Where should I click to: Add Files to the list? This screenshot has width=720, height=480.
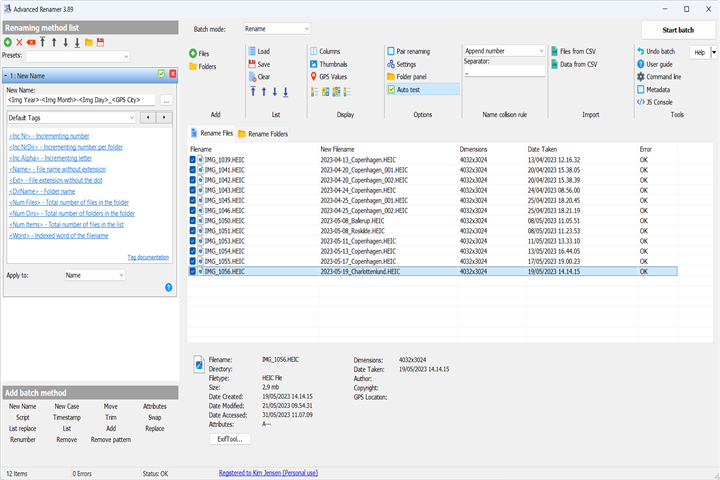pos(199,53)
